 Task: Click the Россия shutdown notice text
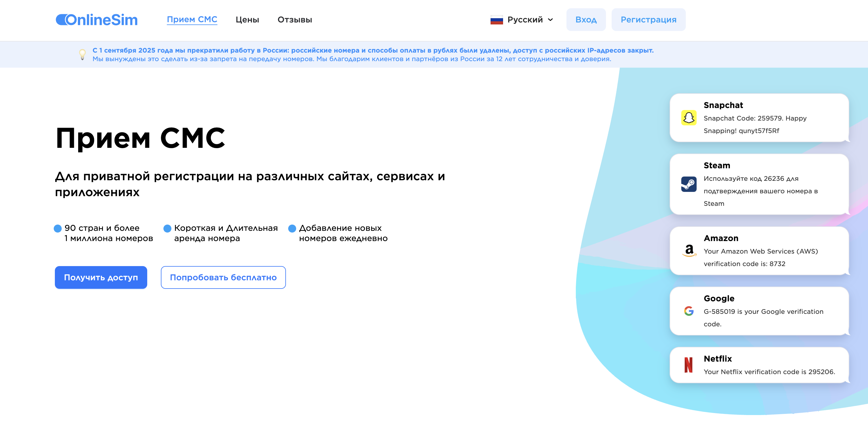click(x=372, y=50)
